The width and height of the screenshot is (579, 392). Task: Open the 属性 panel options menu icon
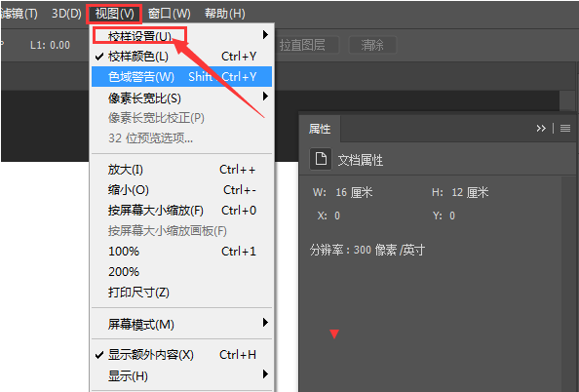point(565,128)
